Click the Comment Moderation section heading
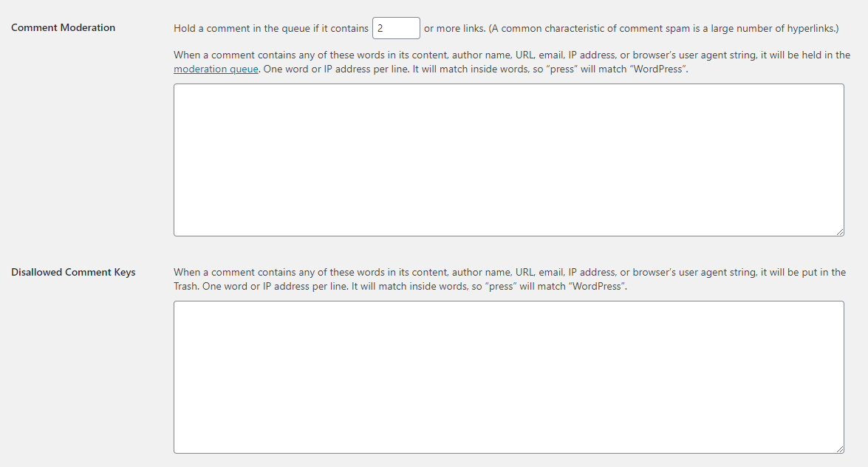 [64, 28]
